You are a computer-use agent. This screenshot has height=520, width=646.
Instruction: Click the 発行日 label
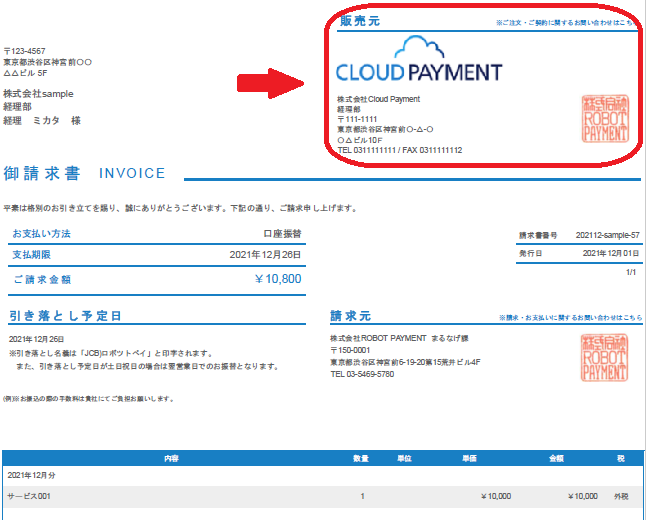(530, 253)
